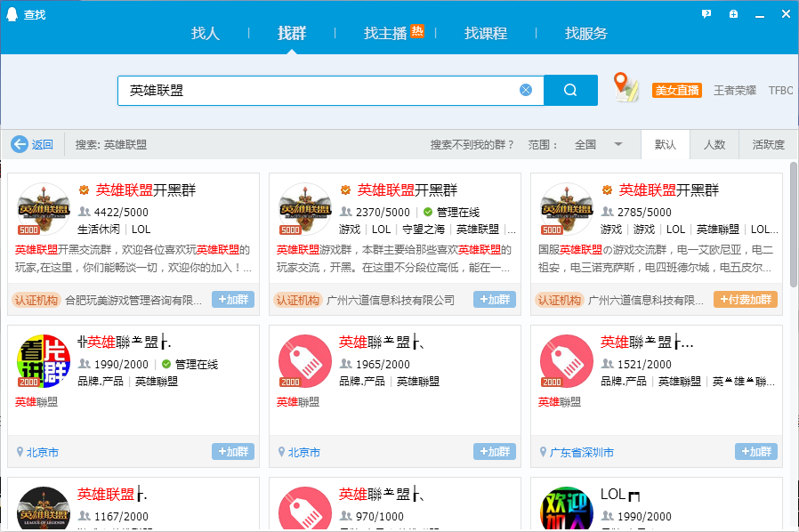799x532 pixels.
Task: Open avatar of 2785/5000 group
Action: click(567, 209)
